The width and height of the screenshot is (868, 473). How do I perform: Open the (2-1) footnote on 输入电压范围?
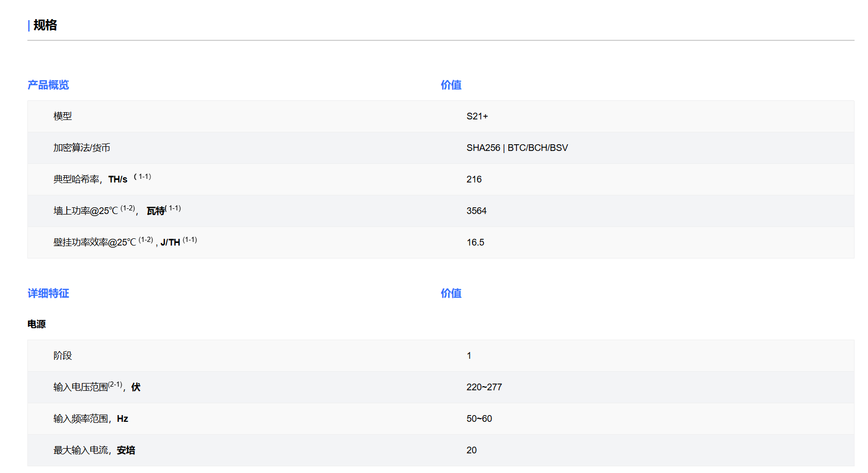click(x=115, y=385)
